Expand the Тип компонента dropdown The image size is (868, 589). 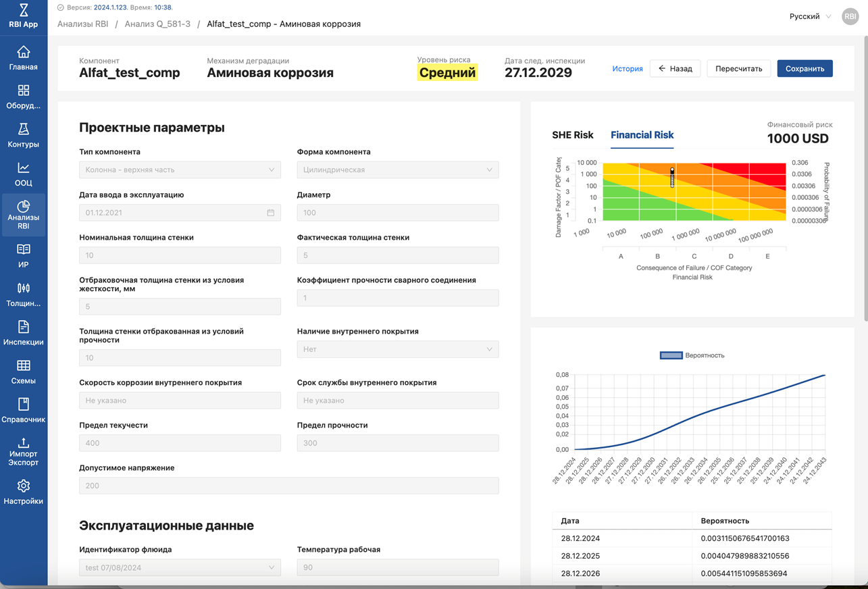tap(180, 170)
